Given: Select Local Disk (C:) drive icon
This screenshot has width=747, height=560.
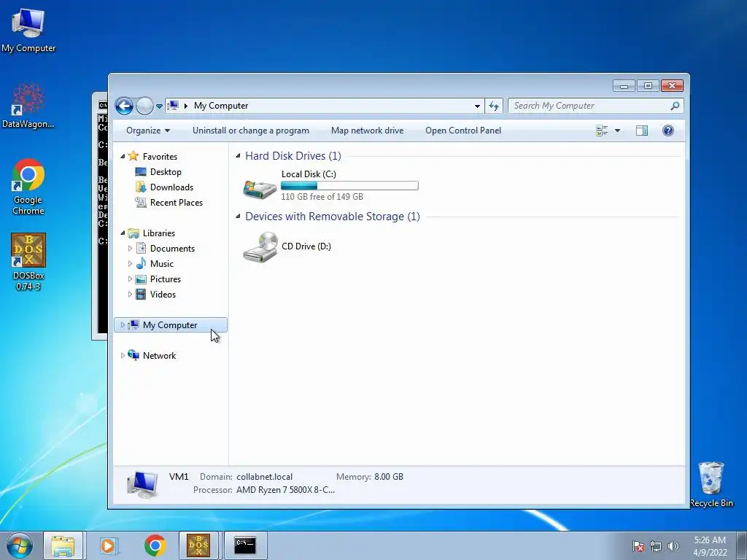Looking at the screenshot, I should [x=260, y=189].
